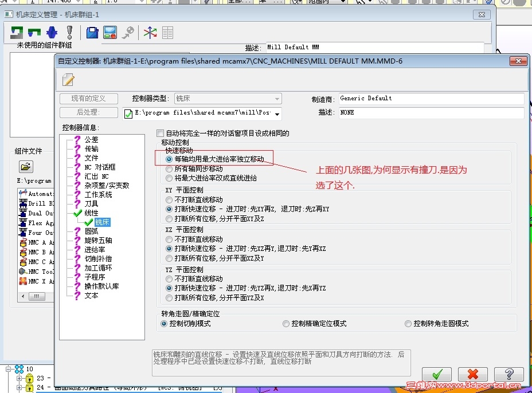The width and height of the screenshot is (532, 393).
Task: Click the blue save disk icon
Action: pyautogui.click(x=92, y=33)
